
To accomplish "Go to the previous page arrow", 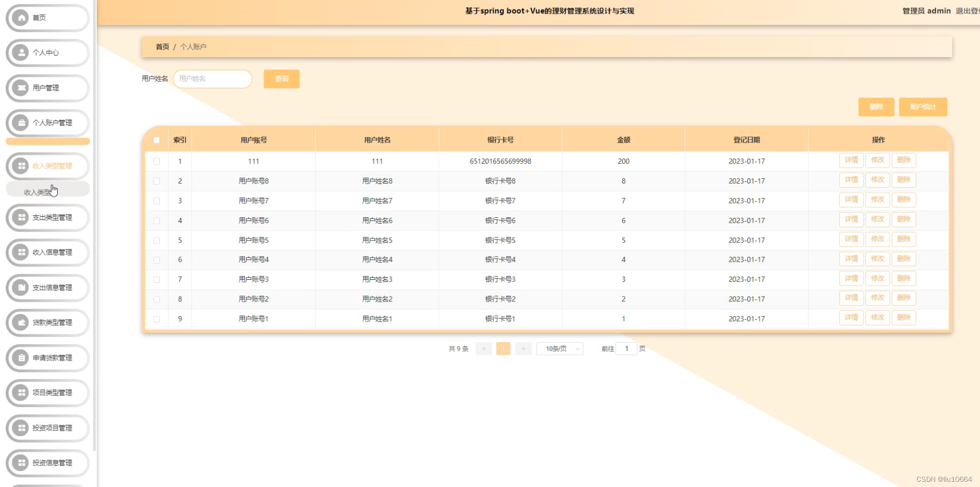I will [484, 349].
